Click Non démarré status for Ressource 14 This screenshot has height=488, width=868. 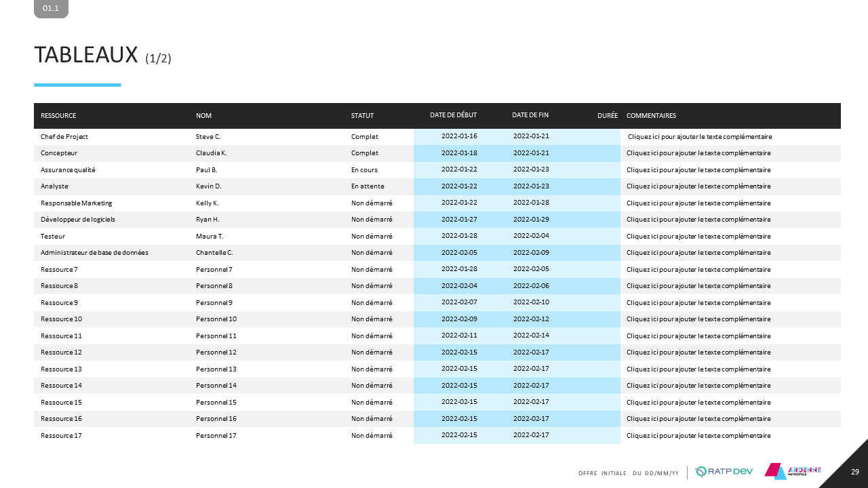(x=372, y=386)
